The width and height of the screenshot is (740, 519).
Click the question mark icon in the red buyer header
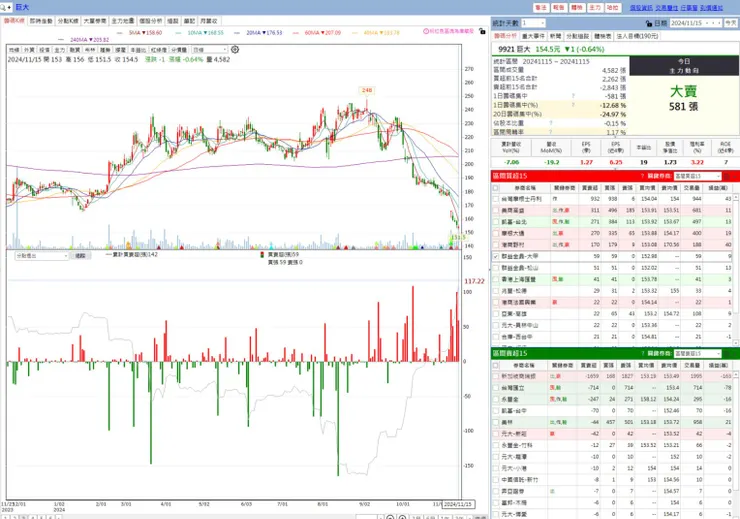click(642, 176)
